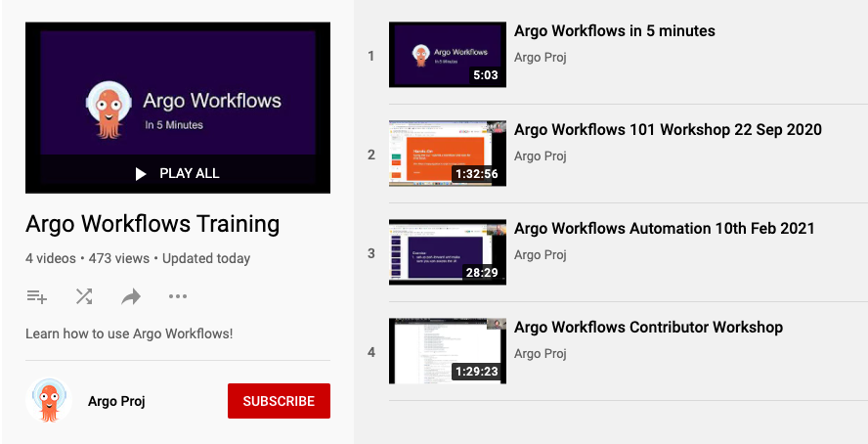The height and width of the screenshot is (444, 868).
Task: Click the Share playlist arrow icon
Action: click(x=131, y=297)
